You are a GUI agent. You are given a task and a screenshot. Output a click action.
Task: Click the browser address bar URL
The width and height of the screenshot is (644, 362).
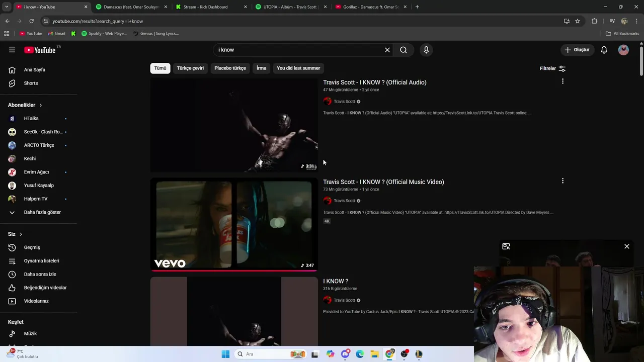(x=98, y=21)
